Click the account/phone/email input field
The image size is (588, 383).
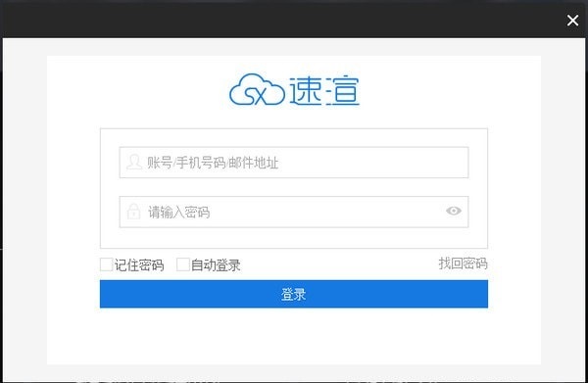[x=294, y=163]
